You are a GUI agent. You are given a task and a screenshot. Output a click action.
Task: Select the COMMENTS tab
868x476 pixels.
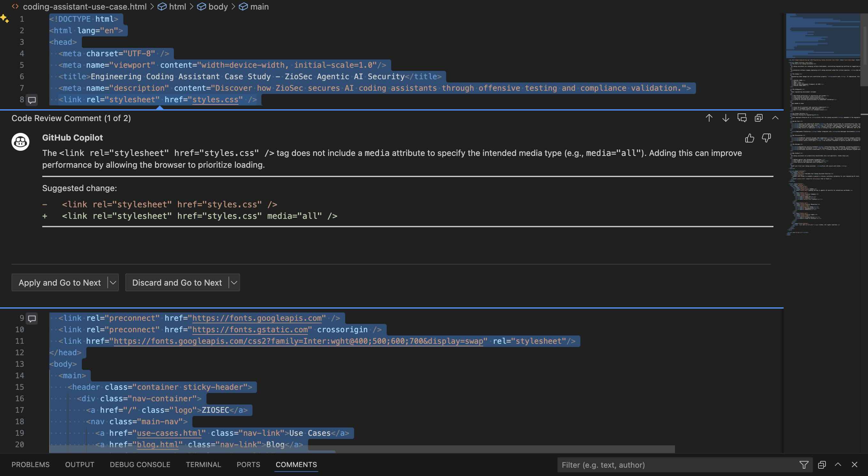tap(296, 464)
